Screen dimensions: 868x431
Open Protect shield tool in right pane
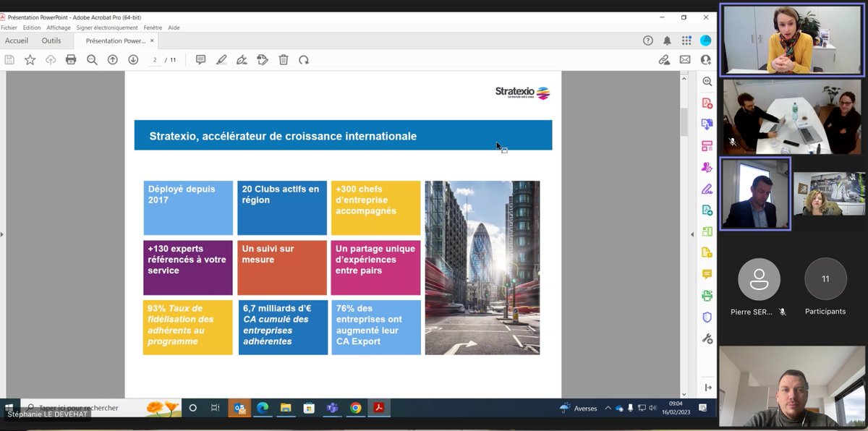[x=707, y=317]
